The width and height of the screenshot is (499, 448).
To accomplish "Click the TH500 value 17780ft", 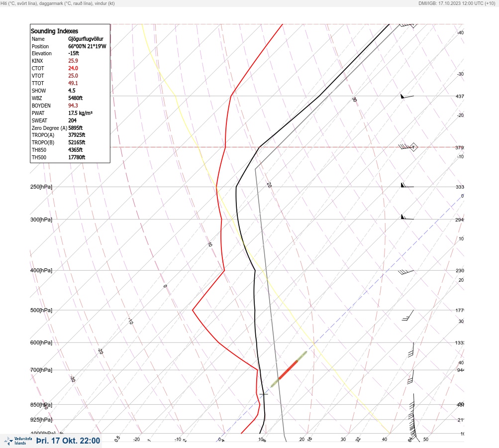I will point(77,158).
